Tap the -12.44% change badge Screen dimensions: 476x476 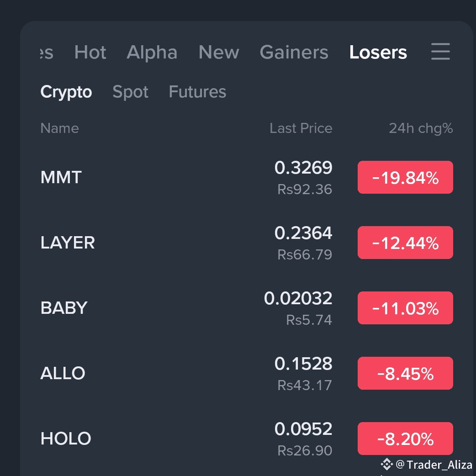pyautogui.click(x=405, y=243)
